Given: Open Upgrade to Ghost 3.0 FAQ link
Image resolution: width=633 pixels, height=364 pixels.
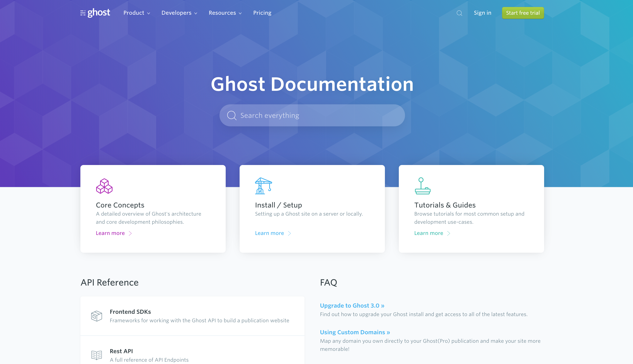Looking at the screenshot, I should [x=352, y=305].
